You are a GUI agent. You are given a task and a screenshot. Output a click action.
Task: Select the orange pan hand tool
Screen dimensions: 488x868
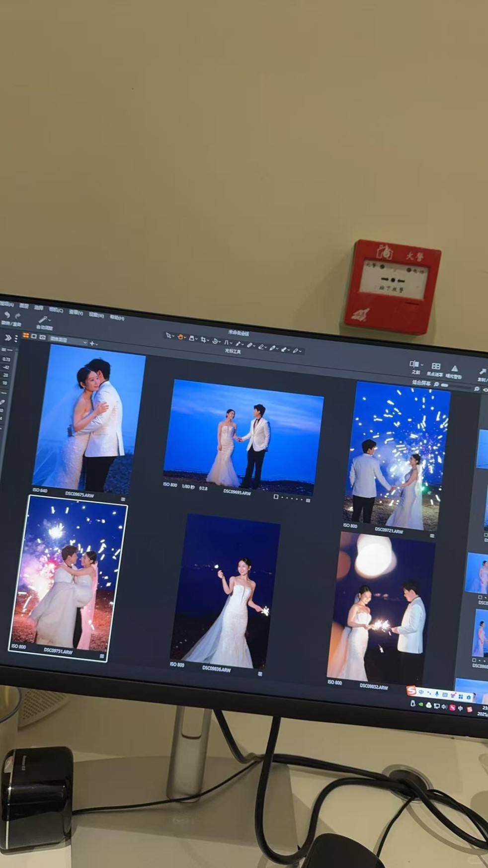click(180, 337)
